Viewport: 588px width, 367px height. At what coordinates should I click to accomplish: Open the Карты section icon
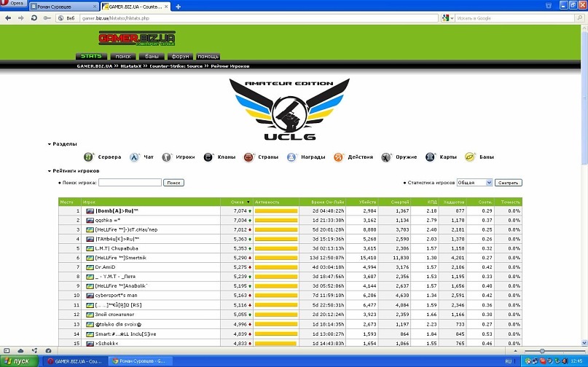click(x=430, y=157)
